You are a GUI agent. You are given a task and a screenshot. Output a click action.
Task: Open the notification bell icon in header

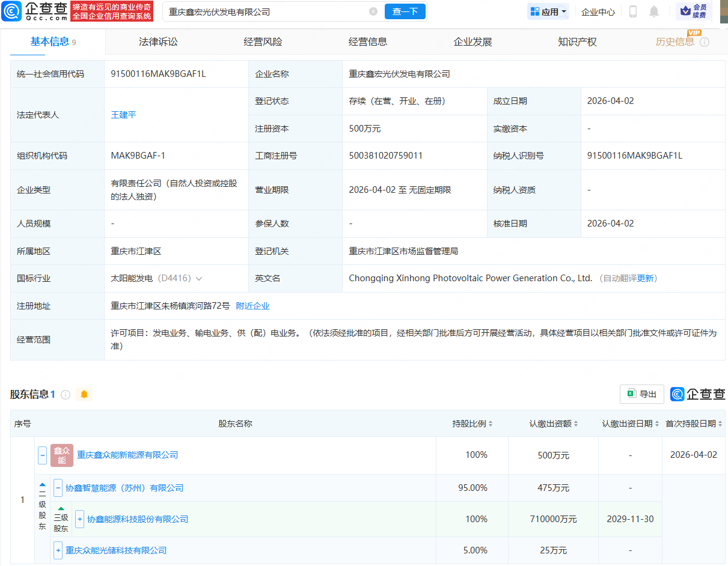pos(653,11)
